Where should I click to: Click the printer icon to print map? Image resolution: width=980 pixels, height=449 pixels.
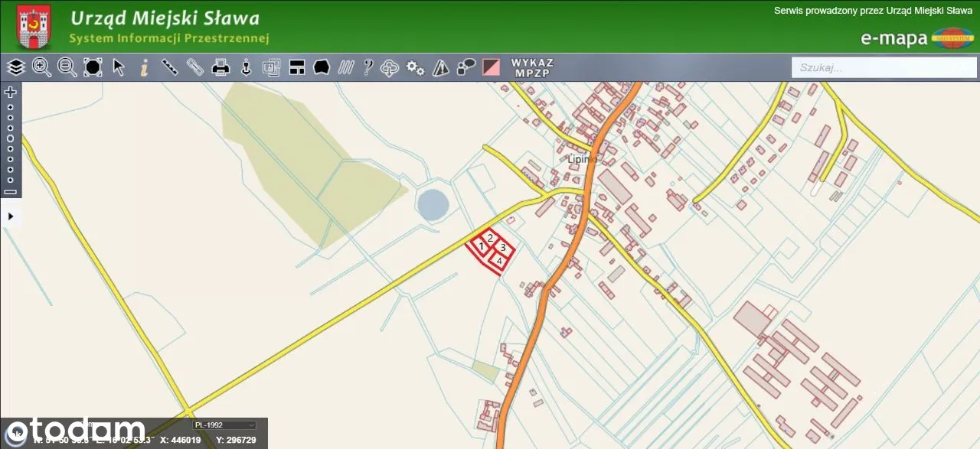220,67
